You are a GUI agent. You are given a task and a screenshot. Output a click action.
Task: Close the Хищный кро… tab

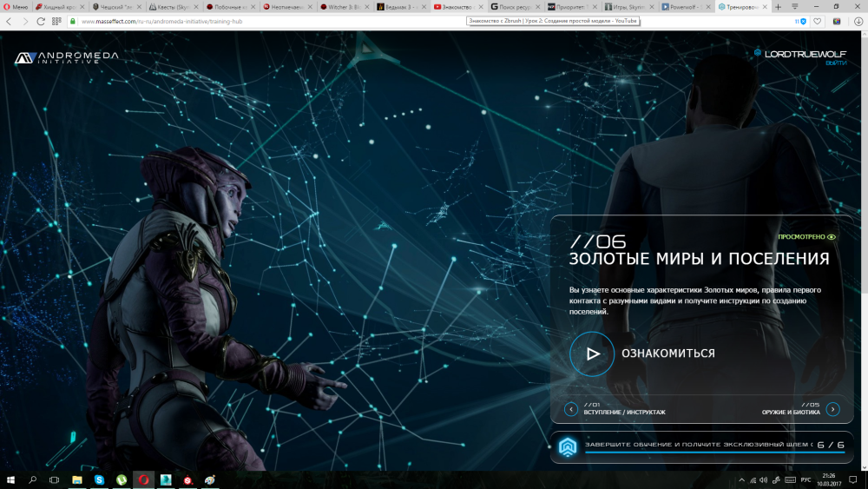[x=82, y=7]
